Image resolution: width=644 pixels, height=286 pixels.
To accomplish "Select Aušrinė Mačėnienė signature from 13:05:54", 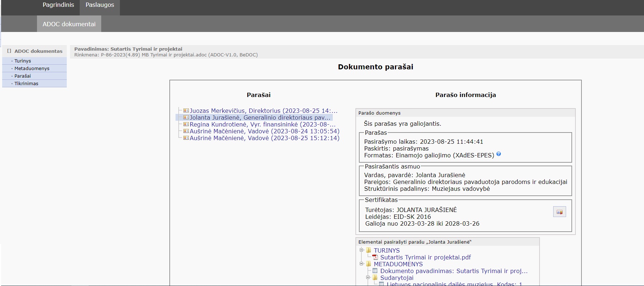I will 264,132.
